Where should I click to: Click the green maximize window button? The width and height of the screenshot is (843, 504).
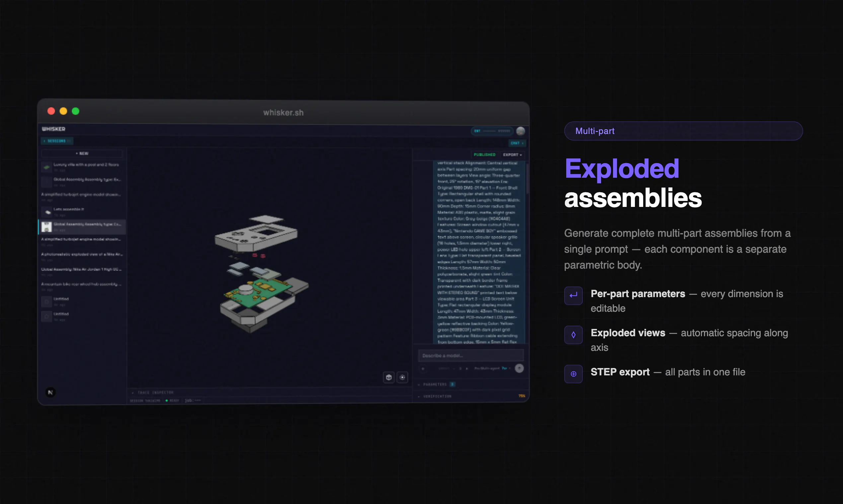tap(75, 111)
